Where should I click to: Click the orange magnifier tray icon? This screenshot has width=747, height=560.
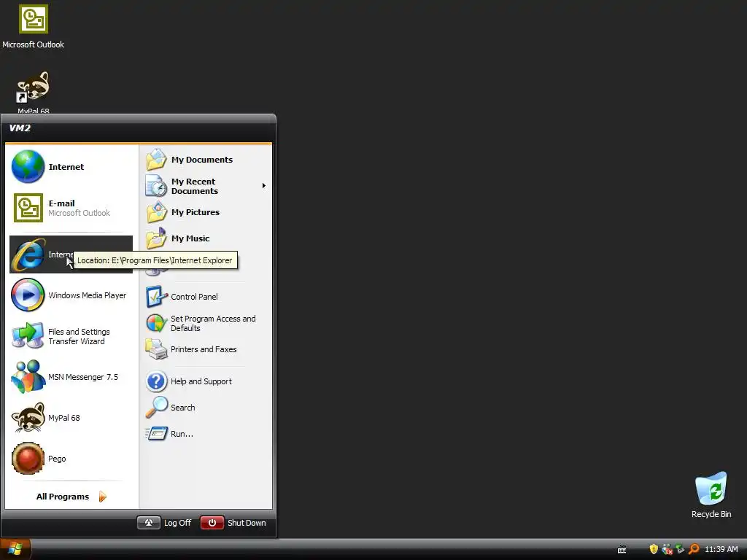click(694, 549)
